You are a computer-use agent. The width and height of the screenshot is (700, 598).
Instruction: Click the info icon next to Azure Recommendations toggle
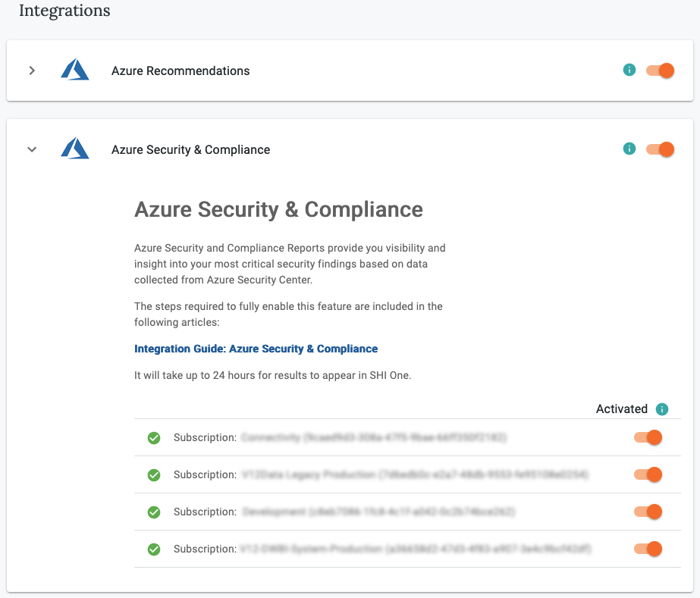tap(629, 70)
